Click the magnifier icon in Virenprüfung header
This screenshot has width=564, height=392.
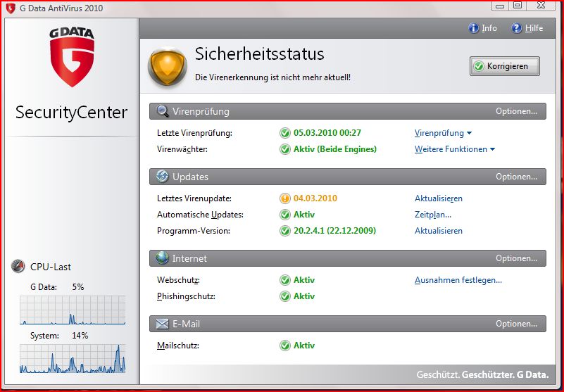[x=163, y=111]
